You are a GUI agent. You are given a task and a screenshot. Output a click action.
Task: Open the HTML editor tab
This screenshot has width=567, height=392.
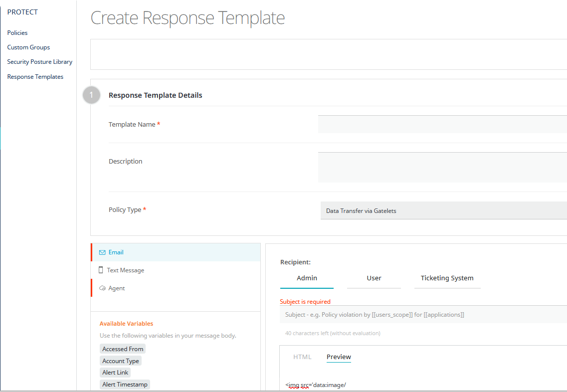click(302, 357)
